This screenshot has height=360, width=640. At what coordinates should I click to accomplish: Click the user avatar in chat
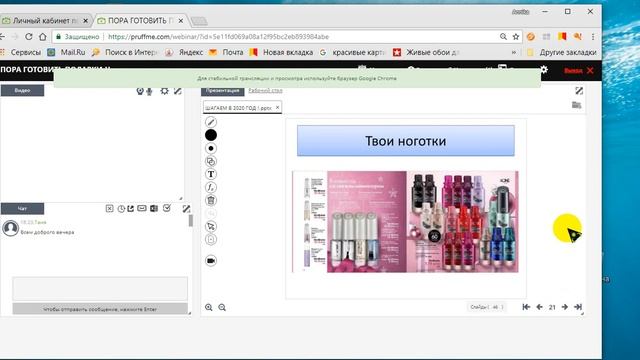[x=10, y=228]
